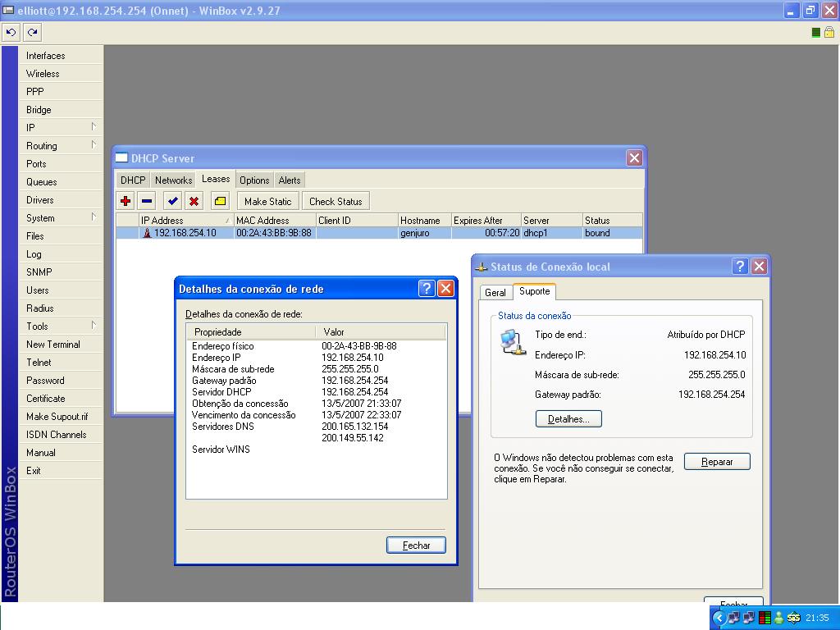Open Exit from the sidebar
The image size is (840, 630).
60,471
